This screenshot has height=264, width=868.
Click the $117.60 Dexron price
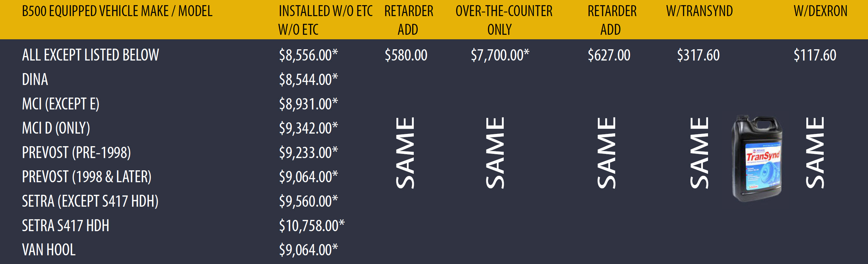point(815,55)
